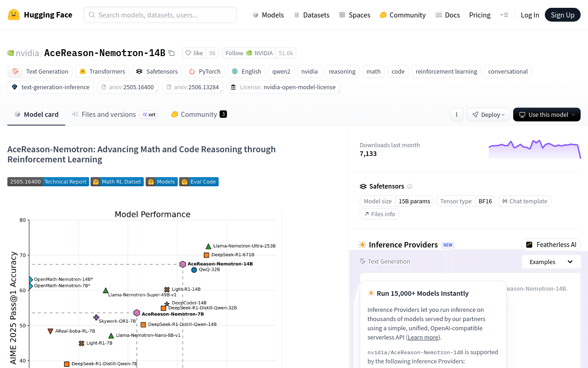Viewport: 588px width, 368px height.
Task: Open the Community tab with 3 discussions
Action: [199, 115]
